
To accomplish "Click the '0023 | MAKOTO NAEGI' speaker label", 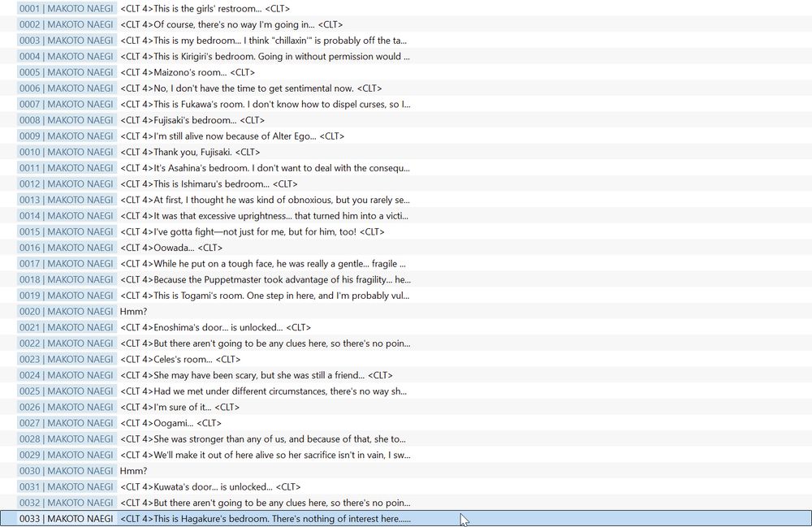I will 67,359.
